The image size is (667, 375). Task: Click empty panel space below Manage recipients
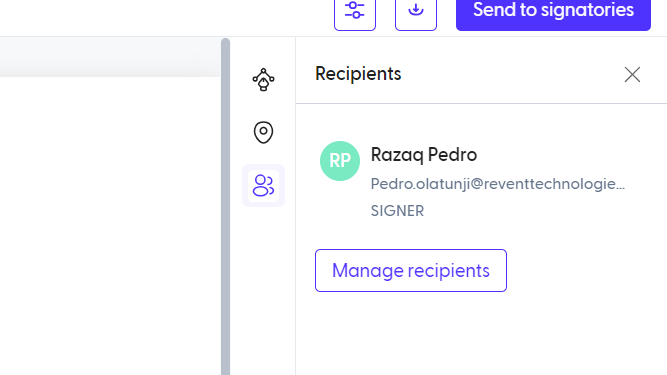click(x=481, y=334)
